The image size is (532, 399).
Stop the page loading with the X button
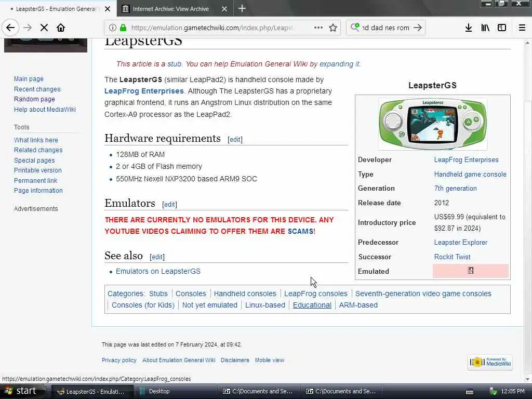(44, 28)
